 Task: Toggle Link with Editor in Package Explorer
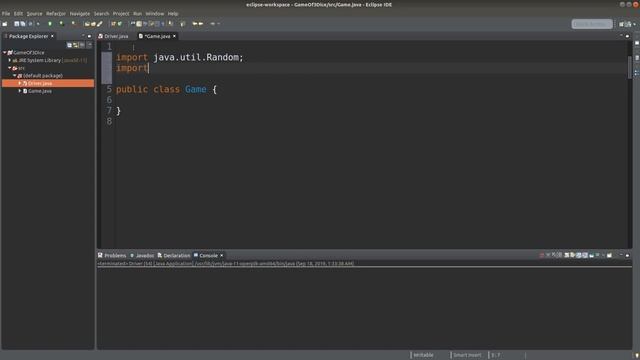point(76,45)
